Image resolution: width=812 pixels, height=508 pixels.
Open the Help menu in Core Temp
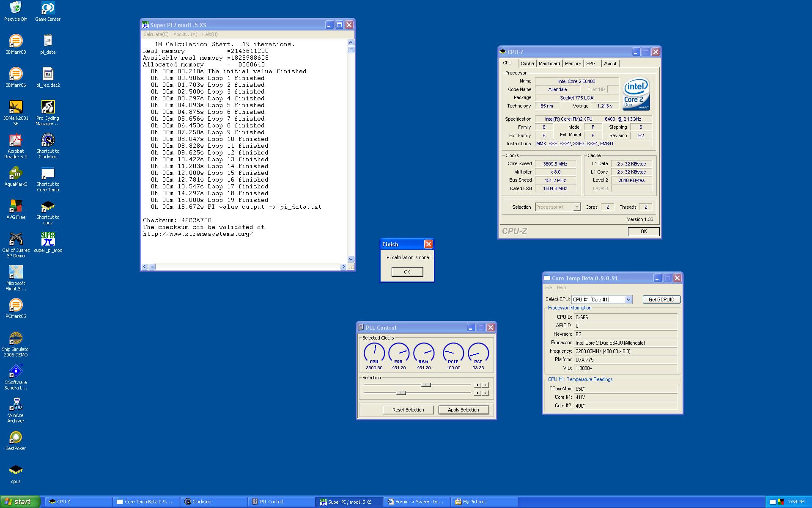(561, 287)
